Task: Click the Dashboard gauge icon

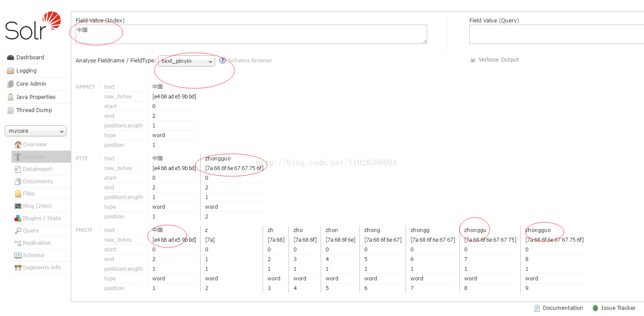Action: pos(11,58)
